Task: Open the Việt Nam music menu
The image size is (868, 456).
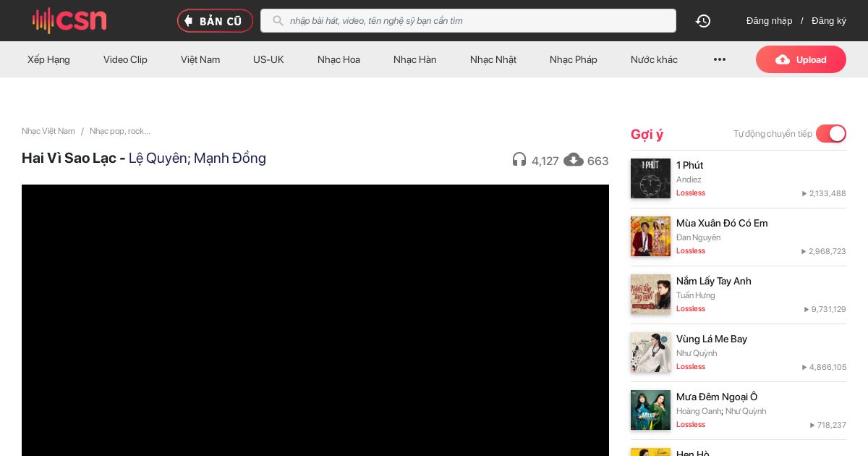Action: (x=200, y=59)
